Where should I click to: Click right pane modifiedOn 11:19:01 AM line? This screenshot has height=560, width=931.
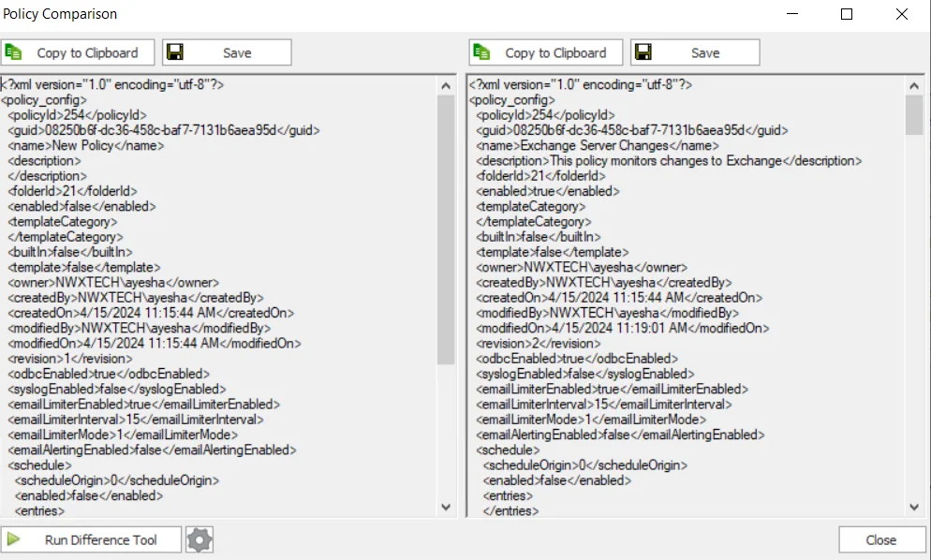(x=623, y=328)
